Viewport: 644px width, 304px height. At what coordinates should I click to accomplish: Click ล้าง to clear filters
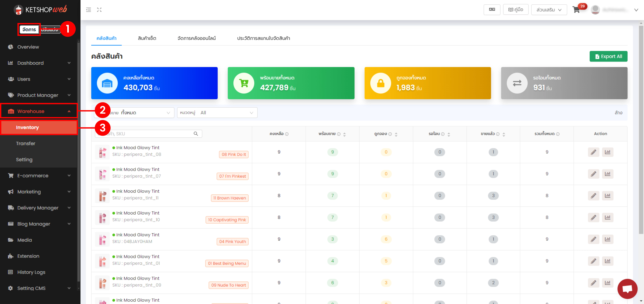618,113
